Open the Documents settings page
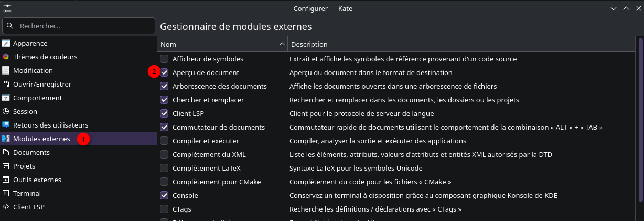Image resolution: width=644 pixels, height=221 pixels. pyautogui.click(x=31, y=153)
